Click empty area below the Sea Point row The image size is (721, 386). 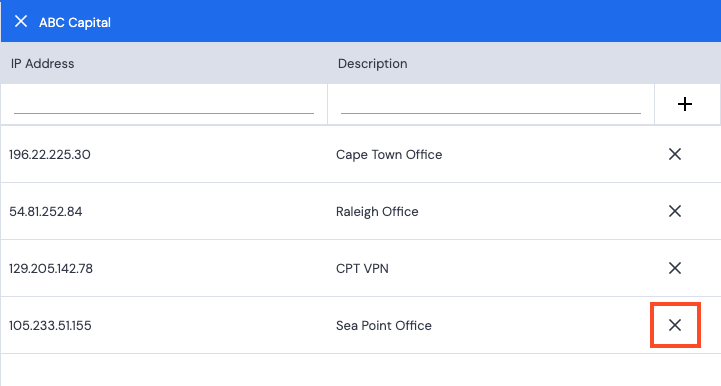point(360,370)
